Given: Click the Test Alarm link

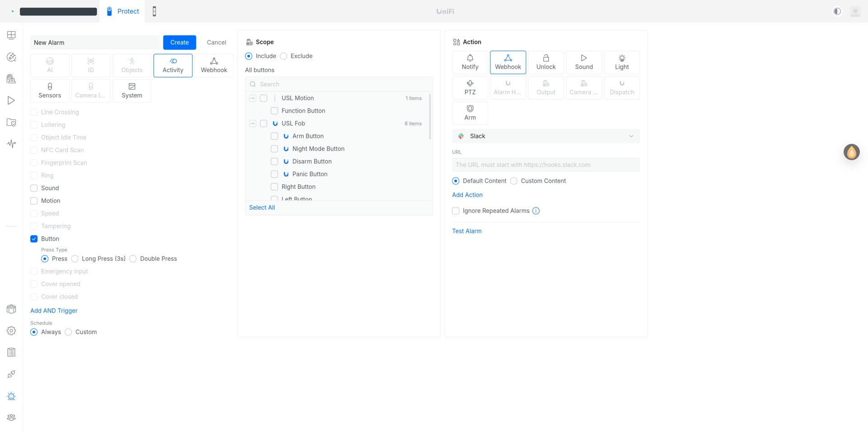Looking at the screenshot, I should 467,231.
